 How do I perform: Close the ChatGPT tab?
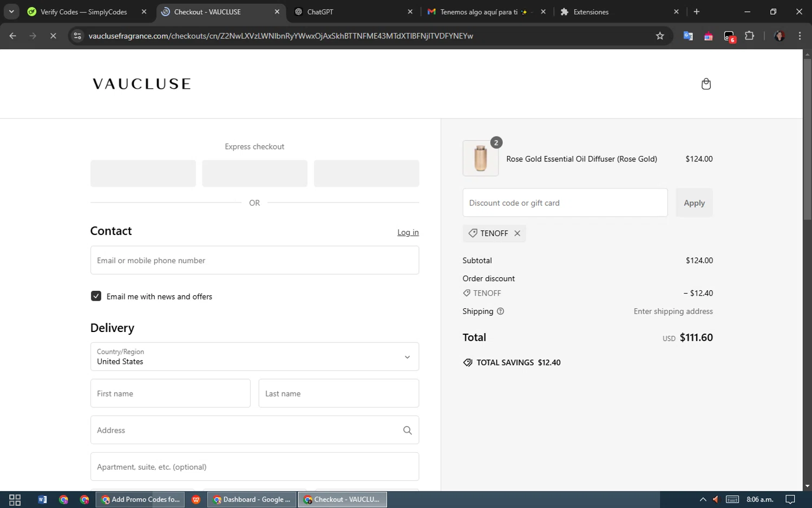coord(410,11)
